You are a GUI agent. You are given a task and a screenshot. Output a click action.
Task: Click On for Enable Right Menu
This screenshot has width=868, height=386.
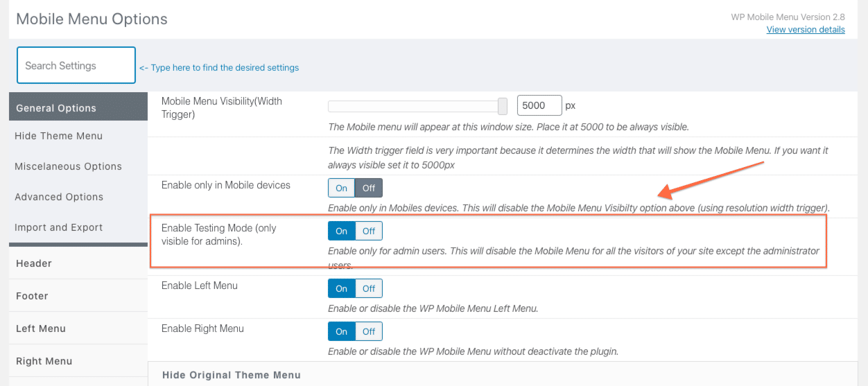pos(341,331)
